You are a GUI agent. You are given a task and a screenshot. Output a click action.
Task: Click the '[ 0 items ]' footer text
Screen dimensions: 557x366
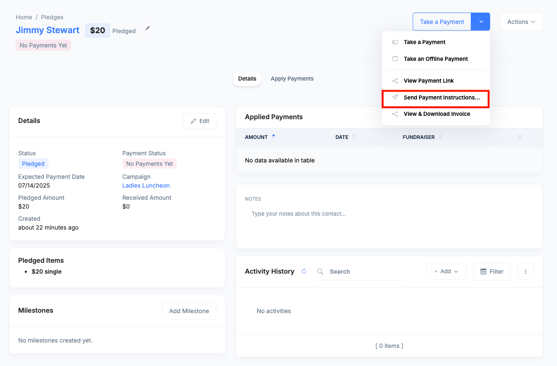389,346
